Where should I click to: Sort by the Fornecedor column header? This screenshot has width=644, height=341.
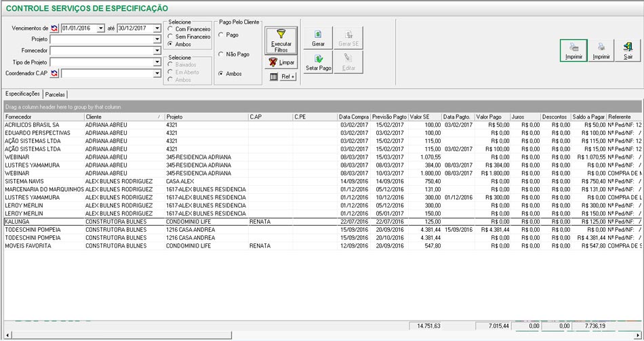tap(44, 117)
